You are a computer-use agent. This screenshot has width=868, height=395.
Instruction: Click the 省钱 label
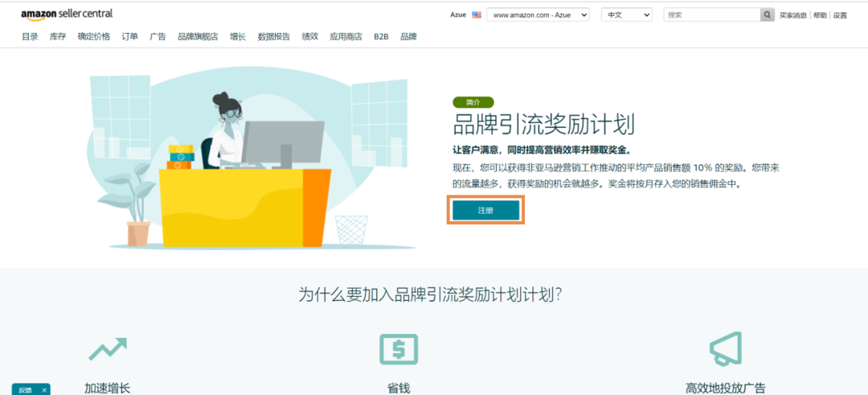[399, 388]
